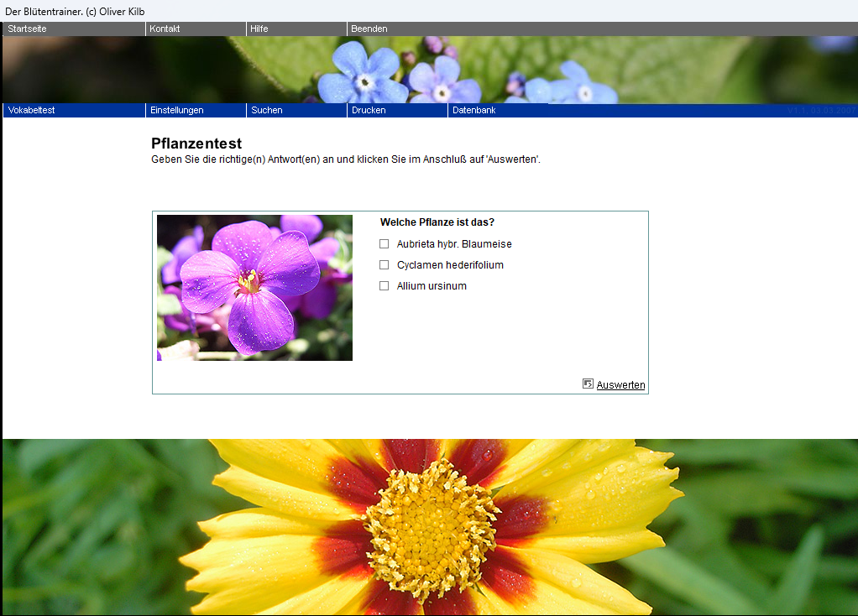Viewport: 858px width, 616px height.
Task: Switch to the Vokabeltest section
Action: 31,110
